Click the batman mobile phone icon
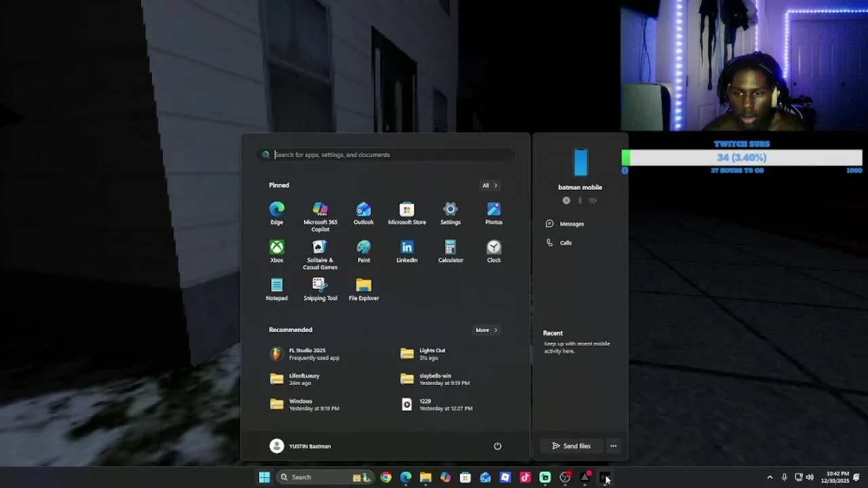The width and height of the screenshot is (868, 488). coord(580,163)
